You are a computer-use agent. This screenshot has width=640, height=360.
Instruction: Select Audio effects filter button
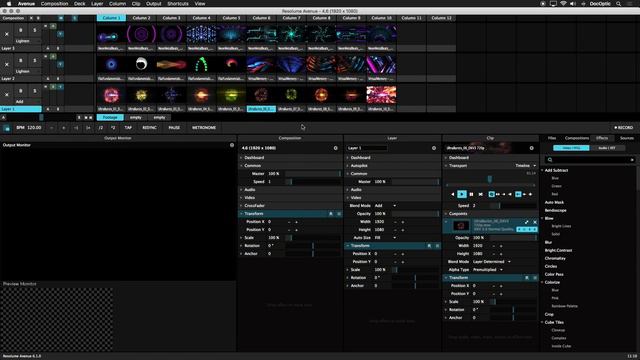tap(607, 148)
